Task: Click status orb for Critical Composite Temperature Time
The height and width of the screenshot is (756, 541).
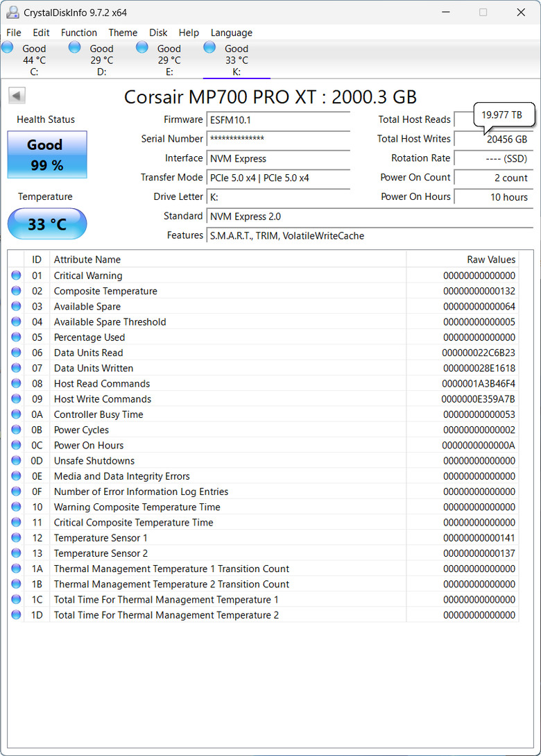Action: (x=17, y=522)
